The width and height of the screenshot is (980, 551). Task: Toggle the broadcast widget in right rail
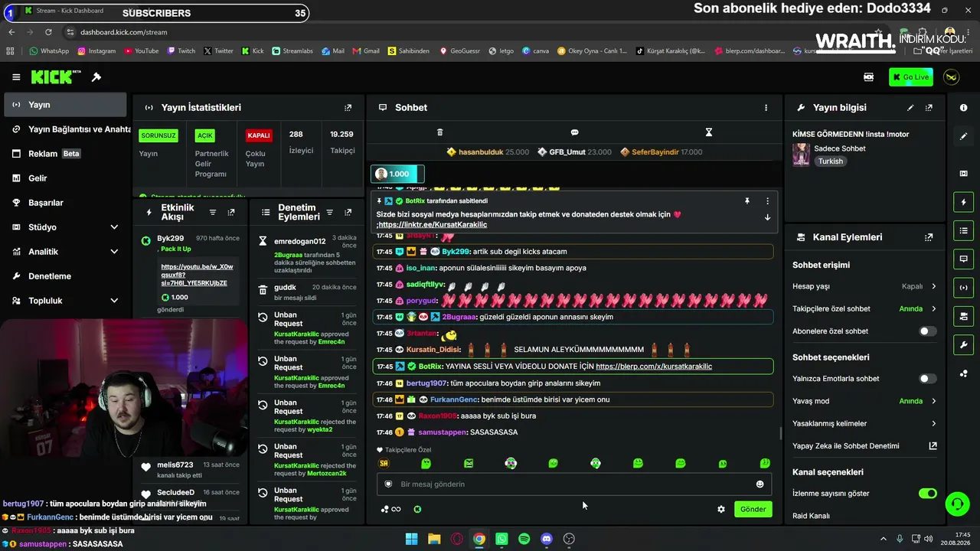pos(964,288)
